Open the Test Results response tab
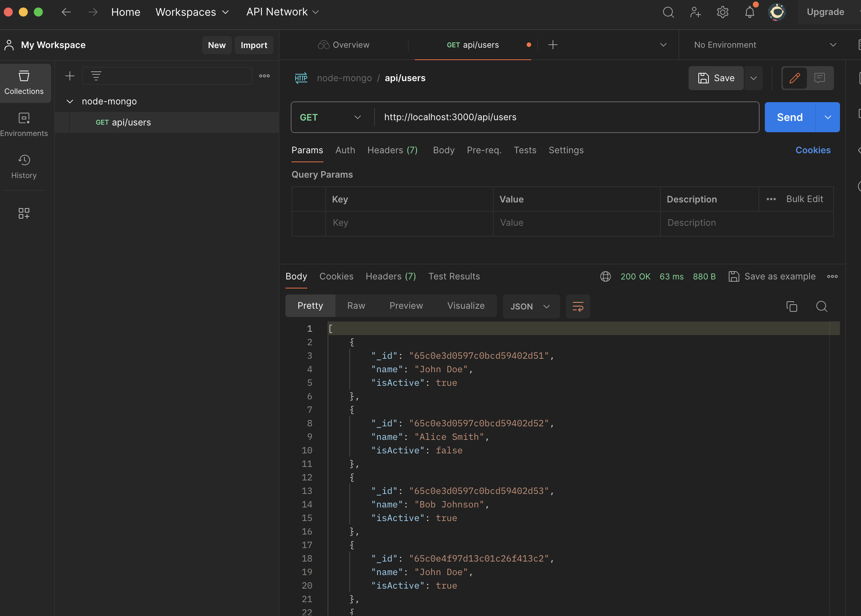Viewport: 861px width, 616px height. pyautogui.click(x=454, y=276)
